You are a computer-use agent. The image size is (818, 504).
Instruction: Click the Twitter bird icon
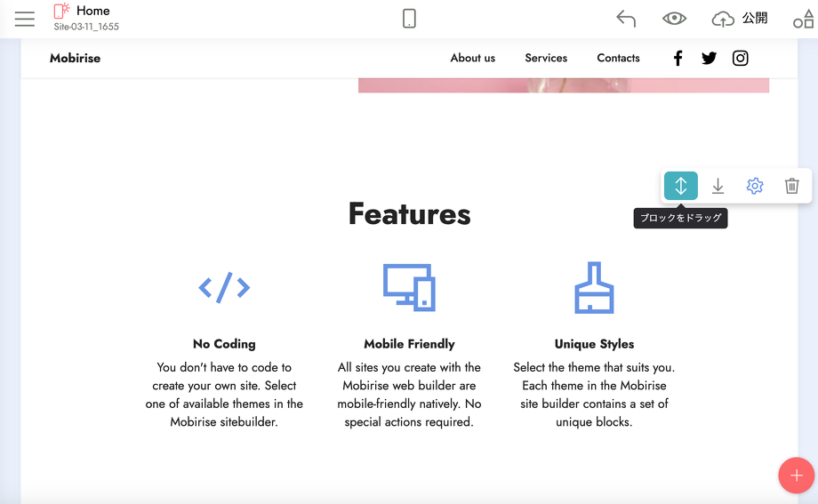(709, 58)
